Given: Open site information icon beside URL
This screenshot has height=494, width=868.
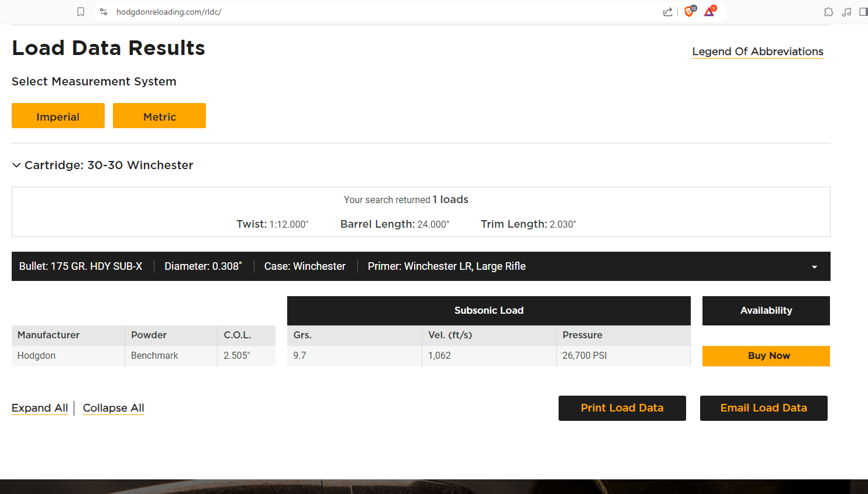Looking at the screenshot, I should click(x=104, y=12).
